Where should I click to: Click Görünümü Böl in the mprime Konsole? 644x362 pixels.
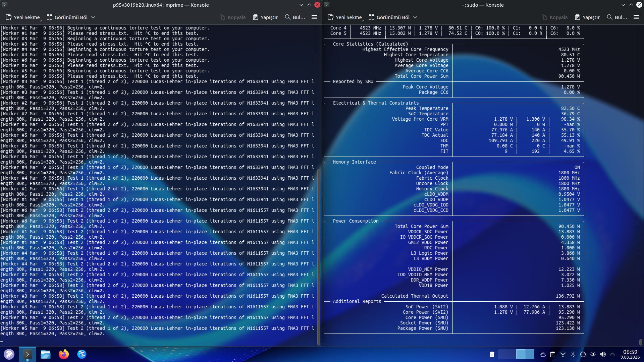67,17
